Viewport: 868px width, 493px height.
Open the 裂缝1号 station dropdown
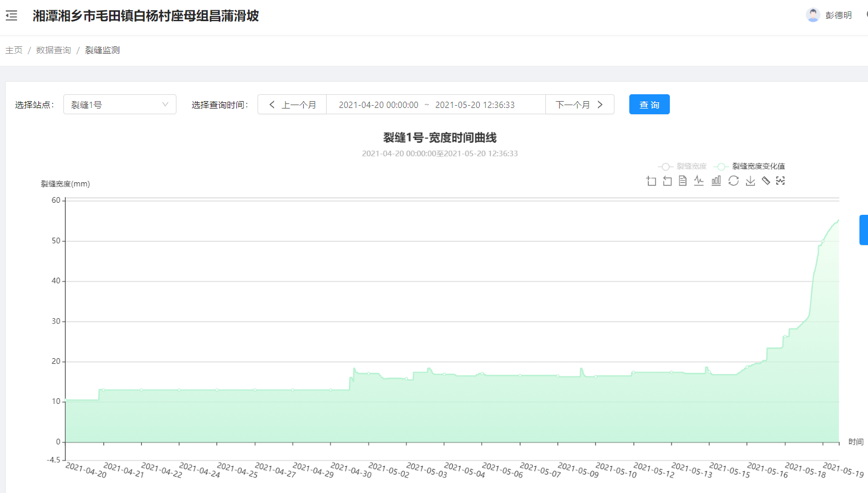tap(119, 105)
